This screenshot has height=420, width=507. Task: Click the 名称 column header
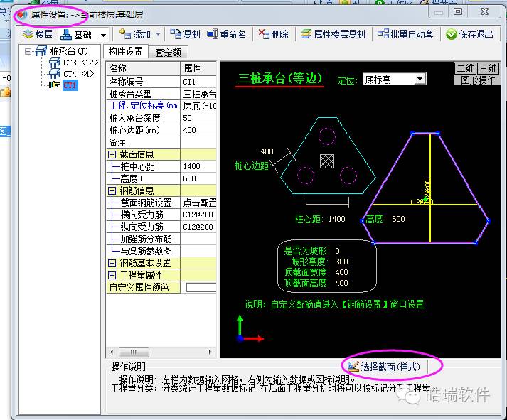click(x=143, y=68)
